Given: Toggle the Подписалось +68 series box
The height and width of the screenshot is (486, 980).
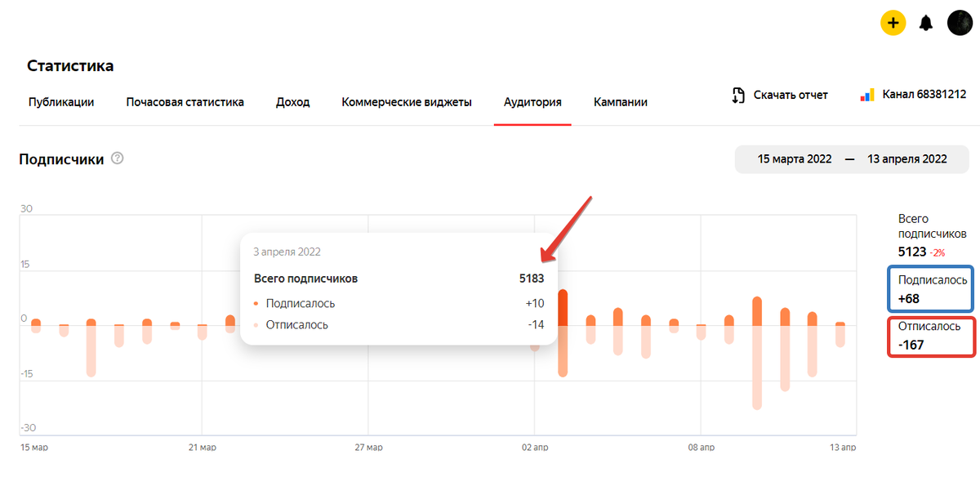Looking at the screenshot, I should pyautogui.click(x=931, y=289).
